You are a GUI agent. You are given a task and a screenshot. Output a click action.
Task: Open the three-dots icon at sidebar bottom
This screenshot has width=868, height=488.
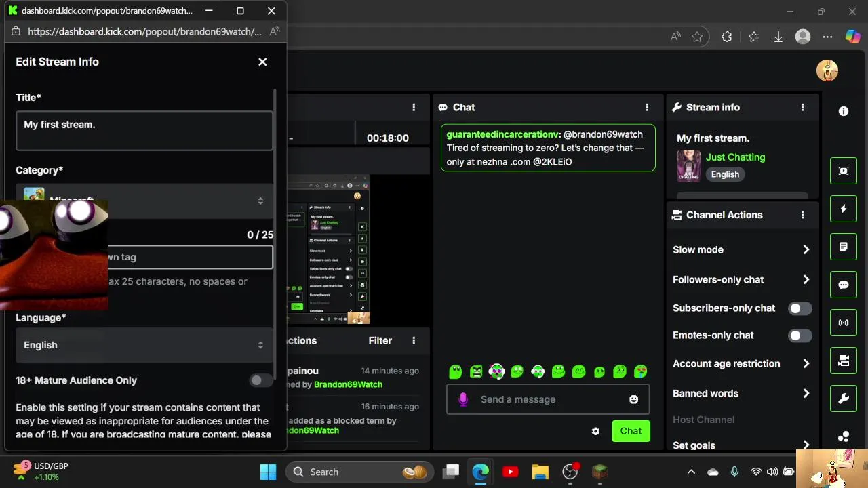[x=844, y=436]
